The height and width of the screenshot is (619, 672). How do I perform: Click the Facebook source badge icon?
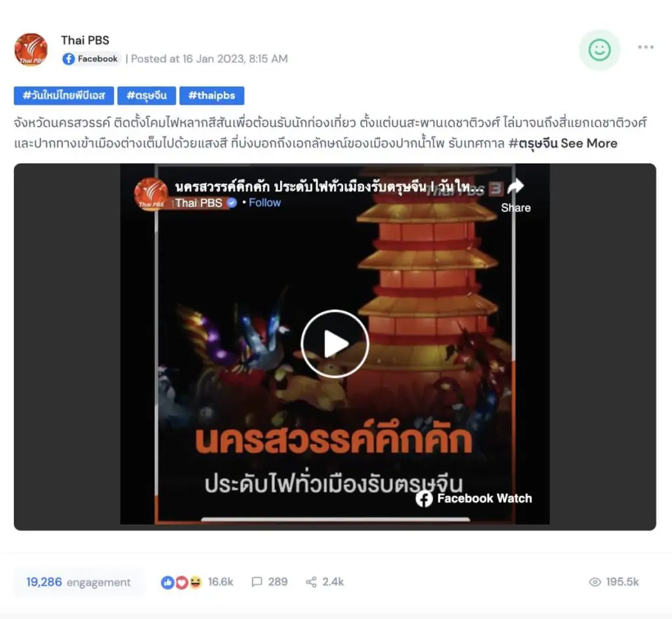point(68,58)
